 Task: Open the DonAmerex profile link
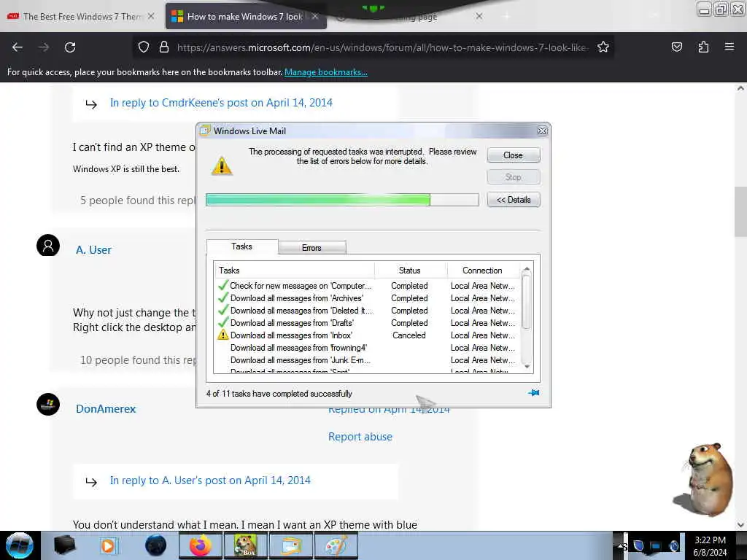tap(106, 408)
